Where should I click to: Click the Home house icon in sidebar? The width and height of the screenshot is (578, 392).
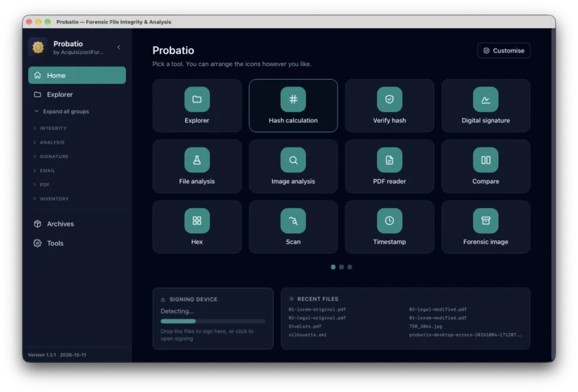point(37,75)
